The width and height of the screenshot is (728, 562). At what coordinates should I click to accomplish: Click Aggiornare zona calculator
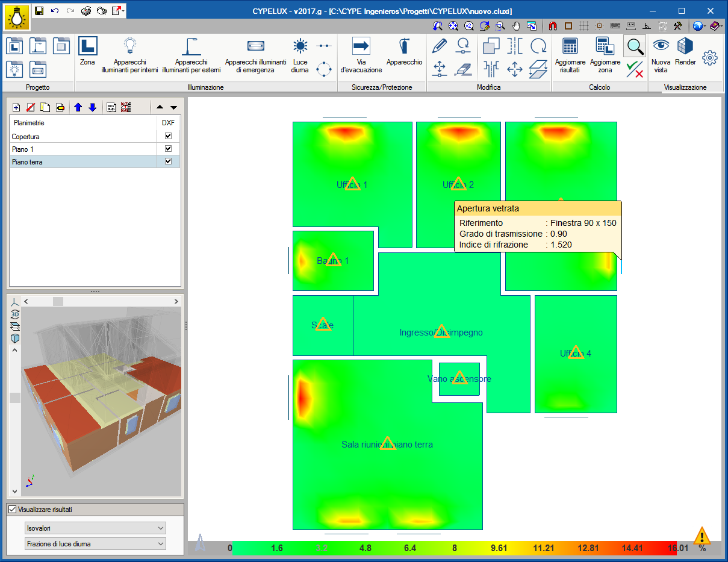pos(605,55)
